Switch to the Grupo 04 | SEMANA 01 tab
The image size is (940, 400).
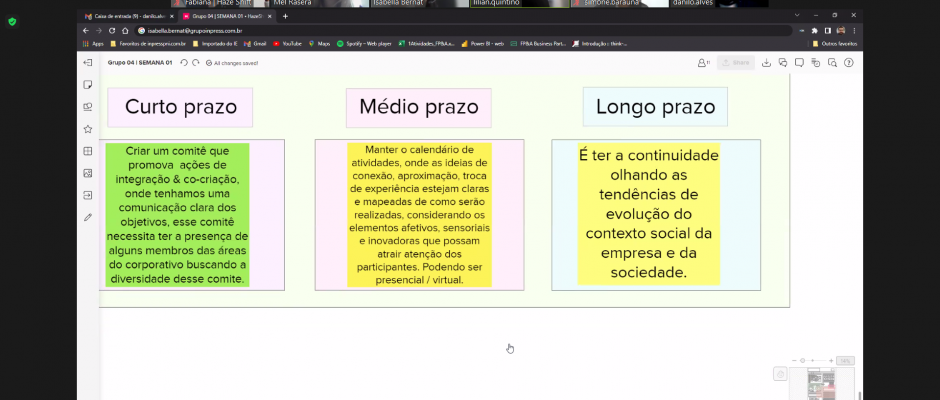225,16
